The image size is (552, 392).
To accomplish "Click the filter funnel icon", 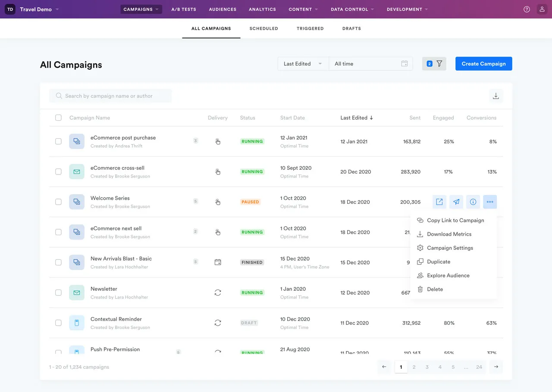I will pyautogui.click(x=439, y=64).
